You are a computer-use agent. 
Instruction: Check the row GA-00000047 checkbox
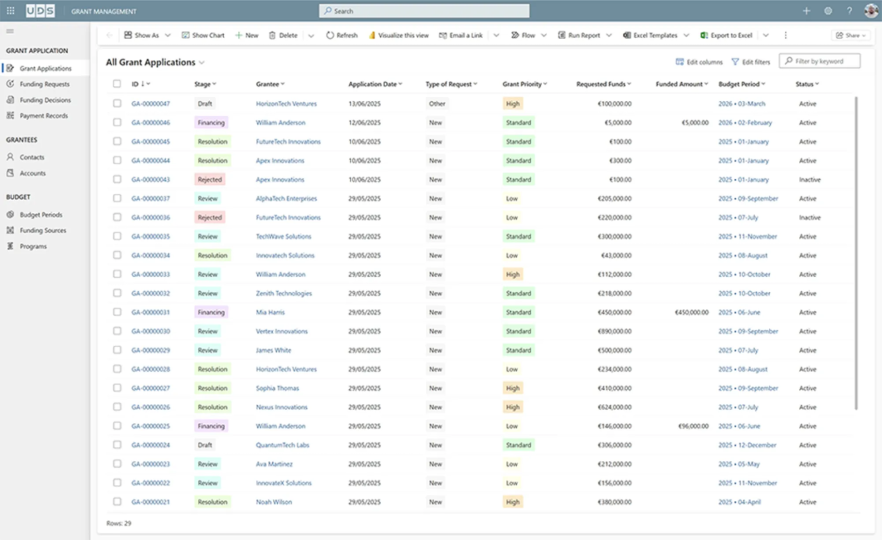116,104
